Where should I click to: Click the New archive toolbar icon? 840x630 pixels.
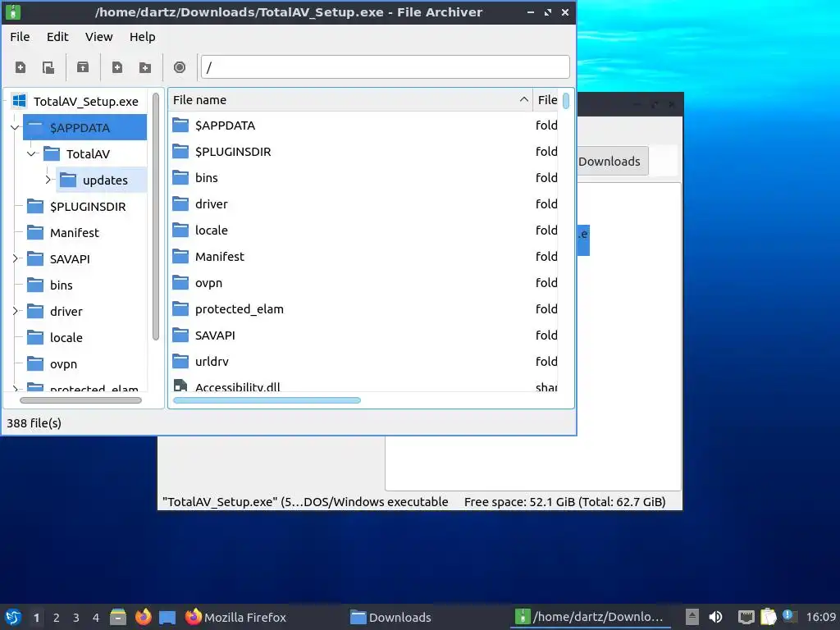point(21,67)
